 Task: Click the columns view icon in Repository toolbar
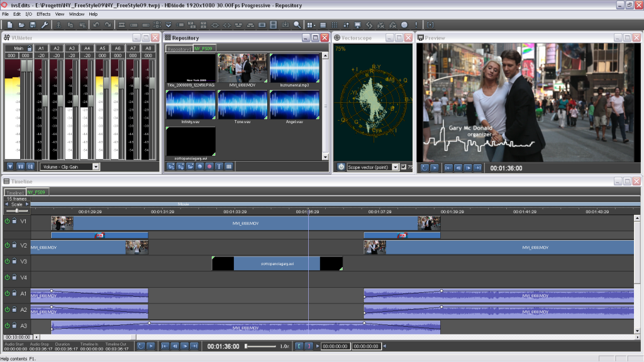tap(229, 167)
